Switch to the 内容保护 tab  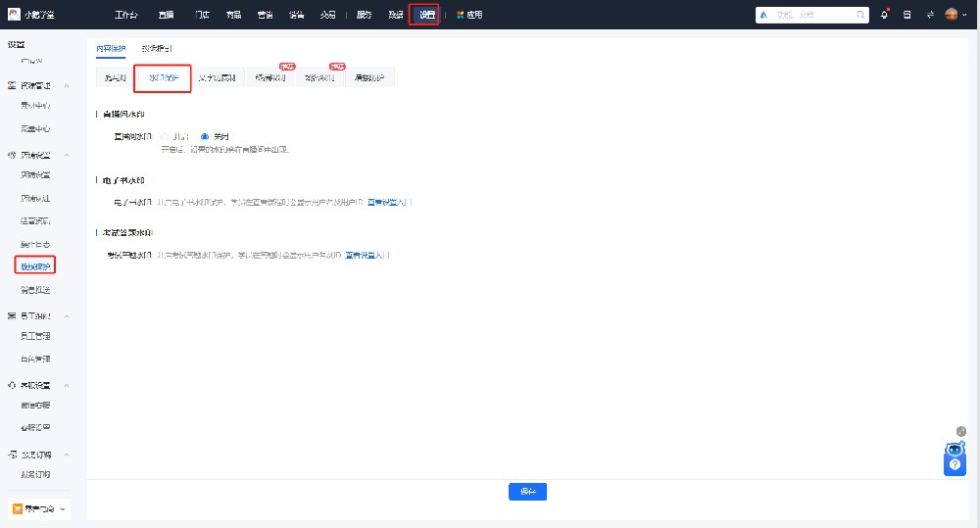click(111, 49)
